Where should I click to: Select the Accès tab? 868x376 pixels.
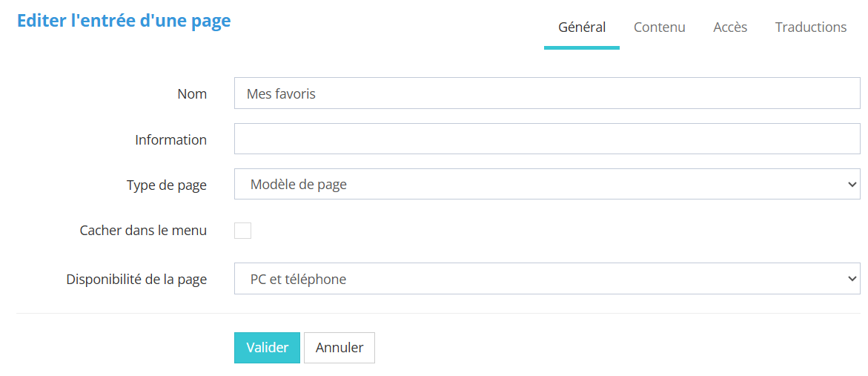[x=730, y=27]
